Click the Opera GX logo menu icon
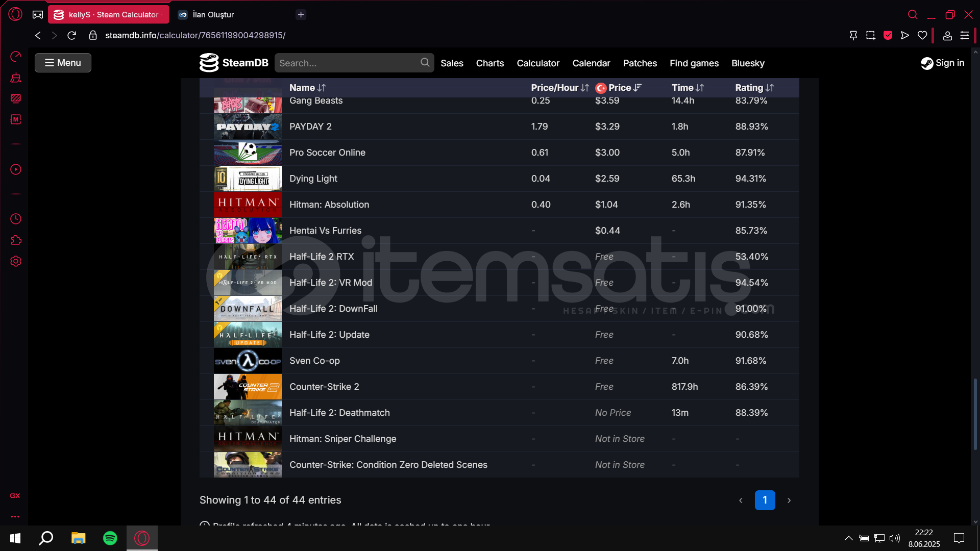 click(x=15, y=14)
